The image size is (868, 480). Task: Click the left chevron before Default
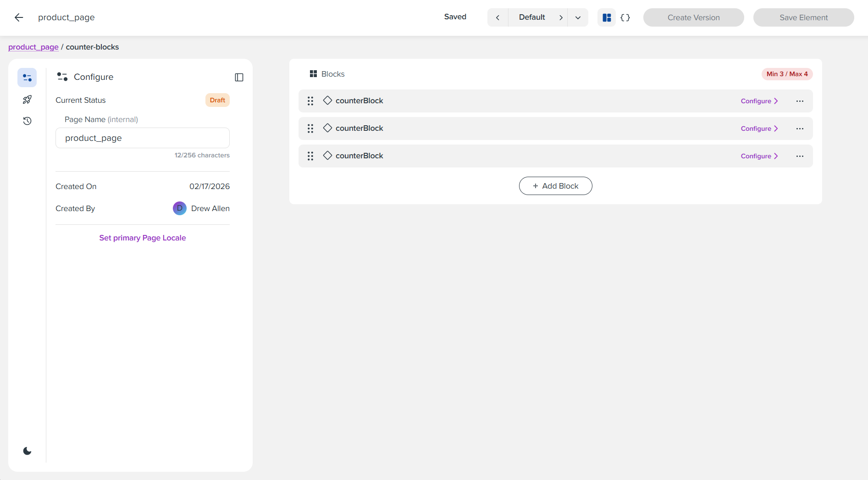click(x=498, y=17)
